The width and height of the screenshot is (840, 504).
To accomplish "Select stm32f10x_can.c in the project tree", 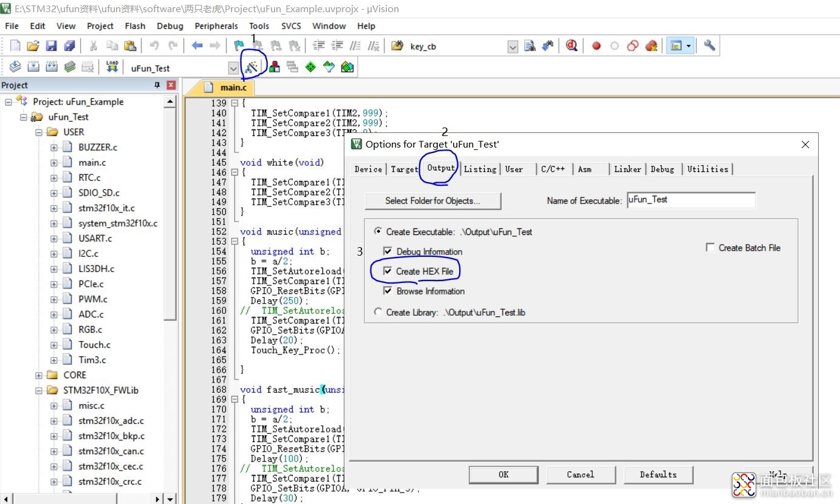I will [x=111, y=451].
